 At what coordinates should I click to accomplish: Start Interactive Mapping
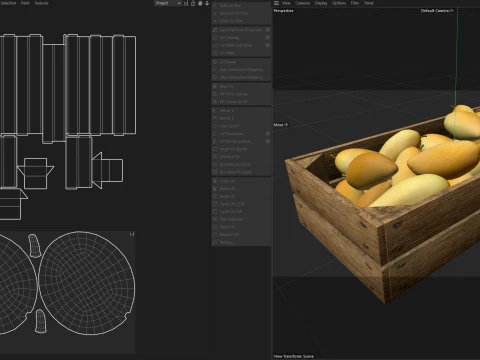(x=241, y=70)
